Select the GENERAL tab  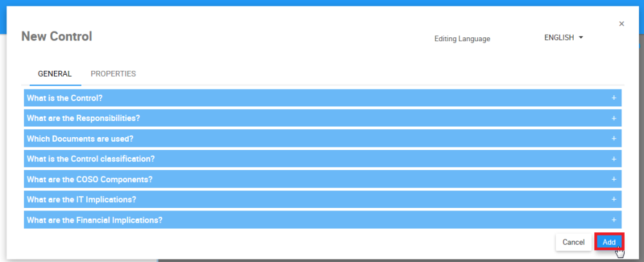pos(55,74)
